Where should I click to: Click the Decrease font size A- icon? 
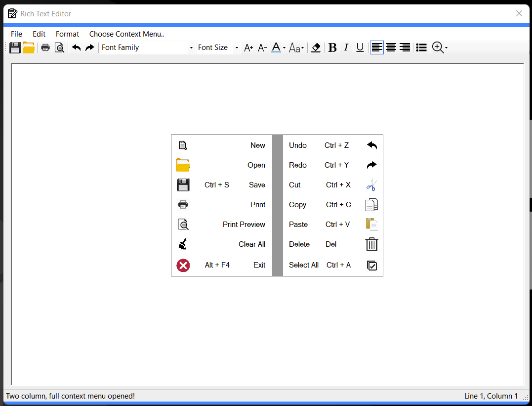(262, 47)
